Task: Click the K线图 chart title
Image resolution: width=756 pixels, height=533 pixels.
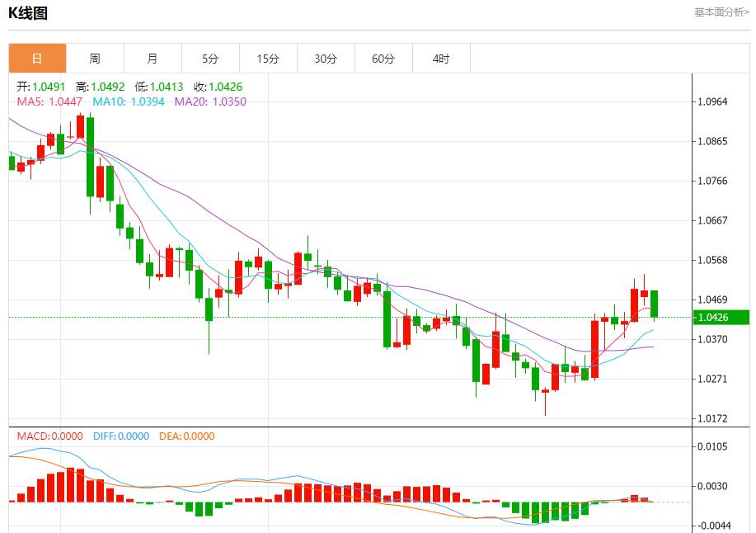Action: point(28,12)
